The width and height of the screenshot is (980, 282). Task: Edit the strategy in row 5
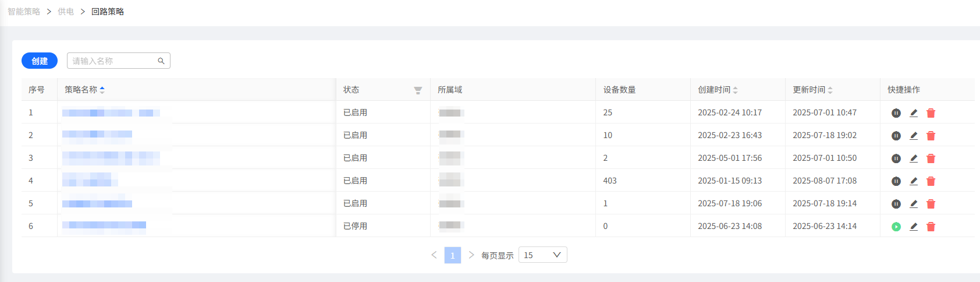click(914, 204)
